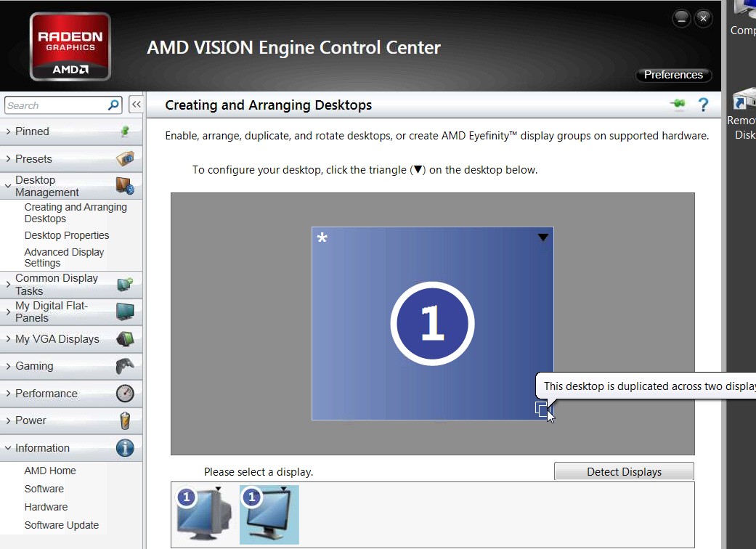Open the flat-panel thumbnail triangle menu

pos(283,489)
